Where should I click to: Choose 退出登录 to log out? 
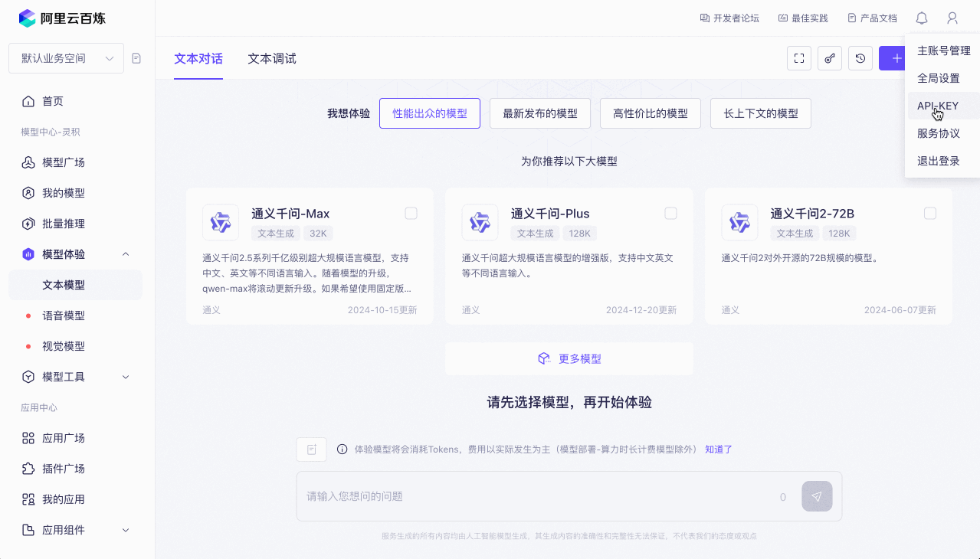(943, 161)
